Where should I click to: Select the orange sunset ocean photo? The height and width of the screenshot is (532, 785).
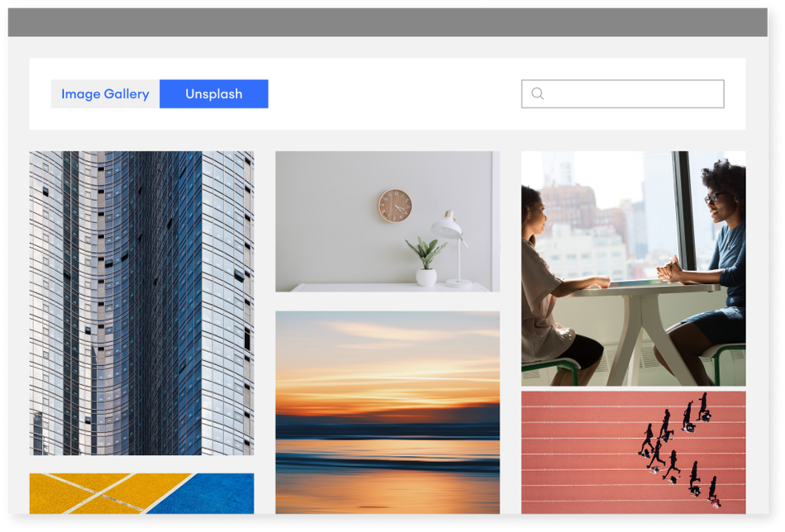pos(388,412)
